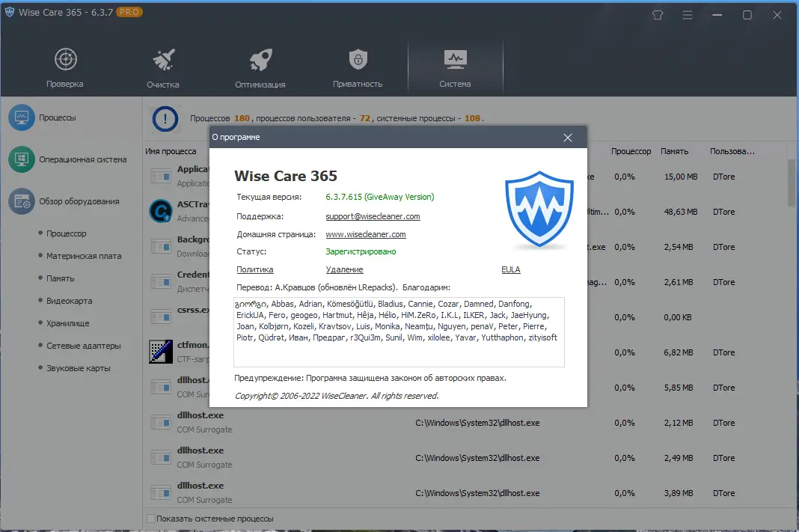Click the 5,85 MB memory value
Screen dimensions: 799x532
pyautogui.click(x=679, y=388)
